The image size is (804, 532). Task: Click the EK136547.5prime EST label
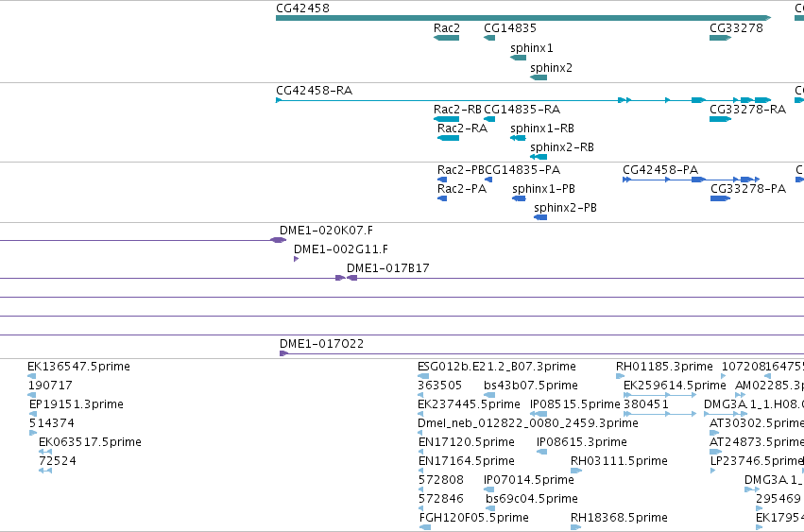78,367
